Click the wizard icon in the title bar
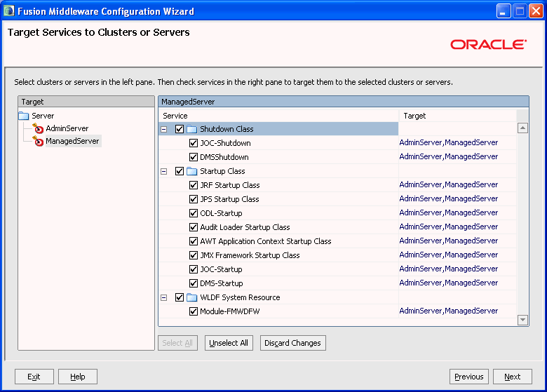Screen dimensions: 547x392 click(8, 11)
